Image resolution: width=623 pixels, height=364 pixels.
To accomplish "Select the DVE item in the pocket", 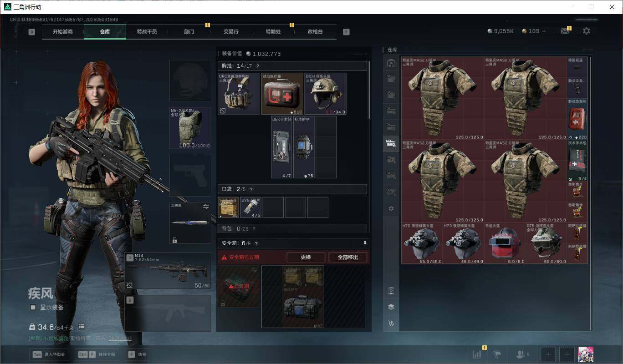I will [x=251, y=207].
